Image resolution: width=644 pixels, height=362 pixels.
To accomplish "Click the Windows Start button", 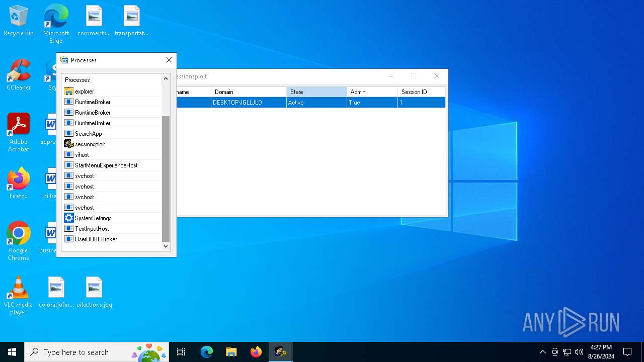I will click(x=12, y=352).
